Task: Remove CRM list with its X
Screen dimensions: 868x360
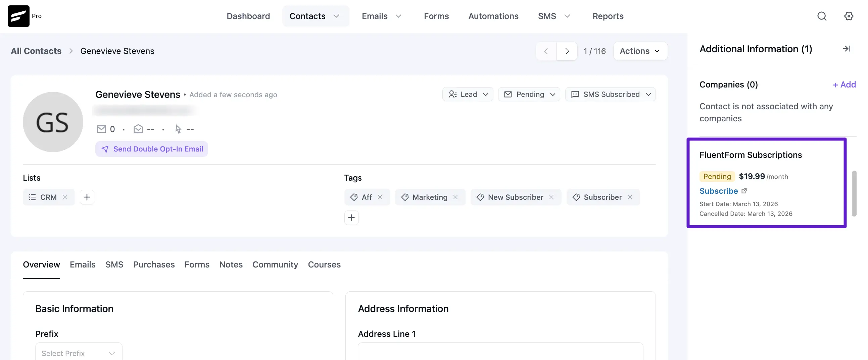Action: click(x=65, y=197)
